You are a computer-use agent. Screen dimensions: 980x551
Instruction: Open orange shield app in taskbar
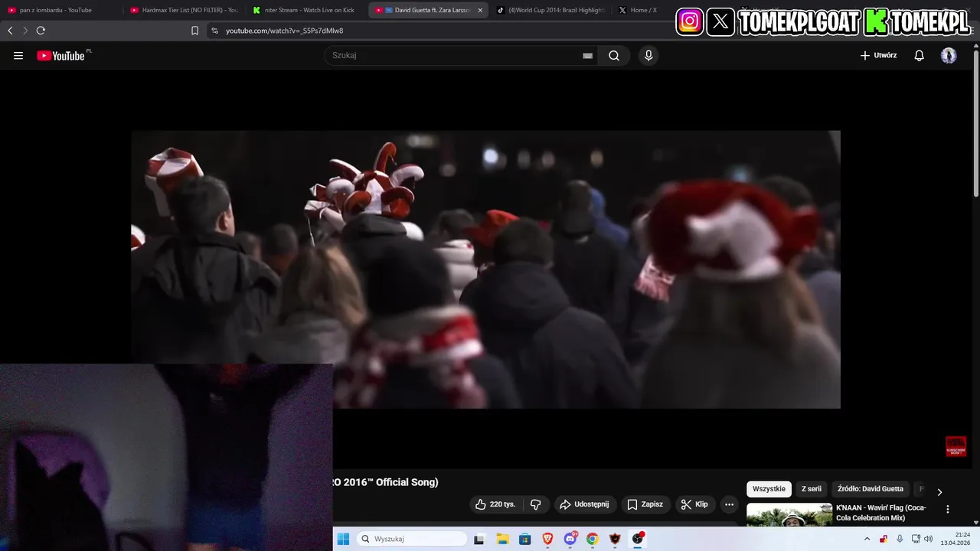point(615,539)
